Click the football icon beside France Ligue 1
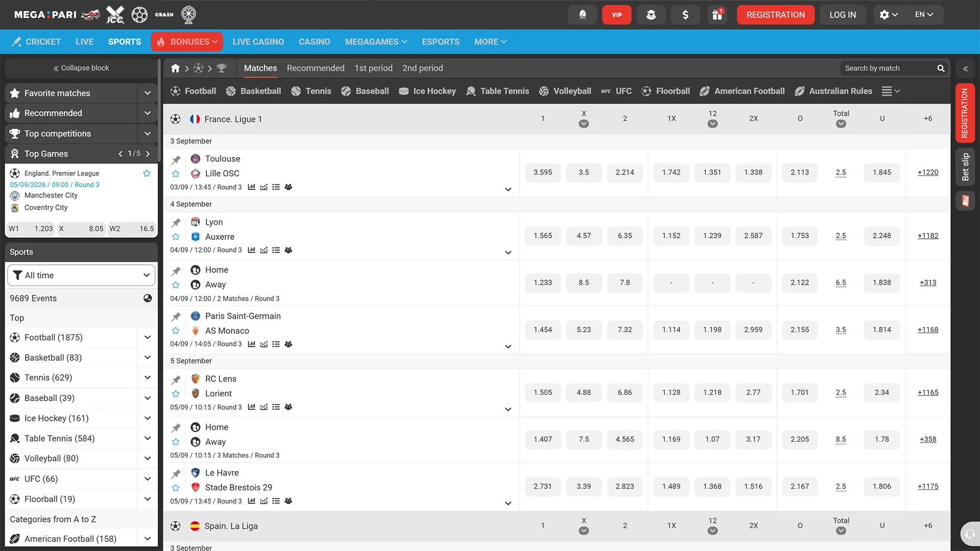Viewport: 980px width, 551px height. pyautogui.click(x=176, y=119)
